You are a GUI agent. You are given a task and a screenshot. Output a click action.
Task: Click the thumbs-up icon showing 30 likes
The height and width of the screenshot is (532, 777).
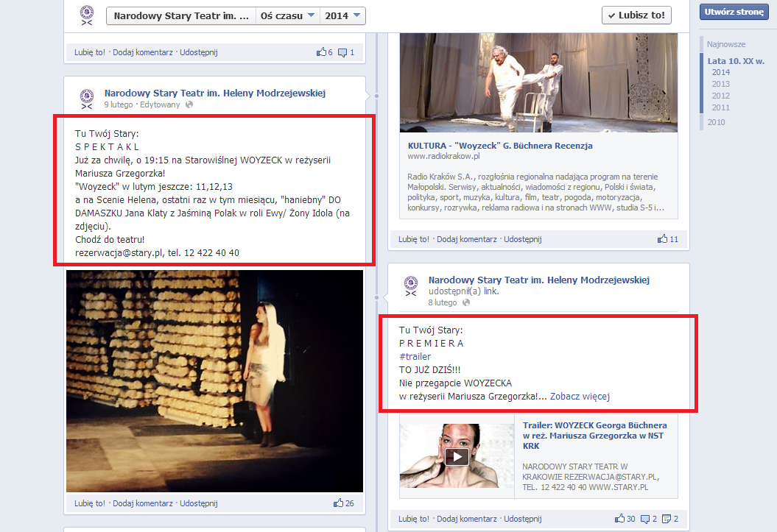(x=619, y=519)
